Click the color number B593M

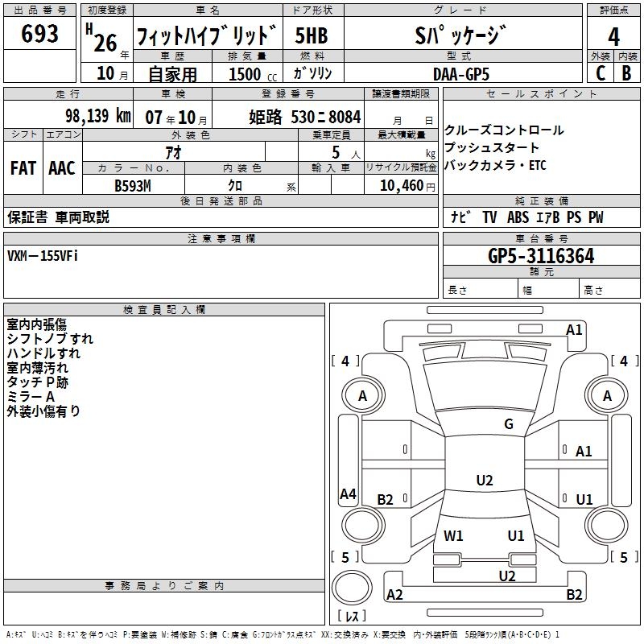click(133, 186)
